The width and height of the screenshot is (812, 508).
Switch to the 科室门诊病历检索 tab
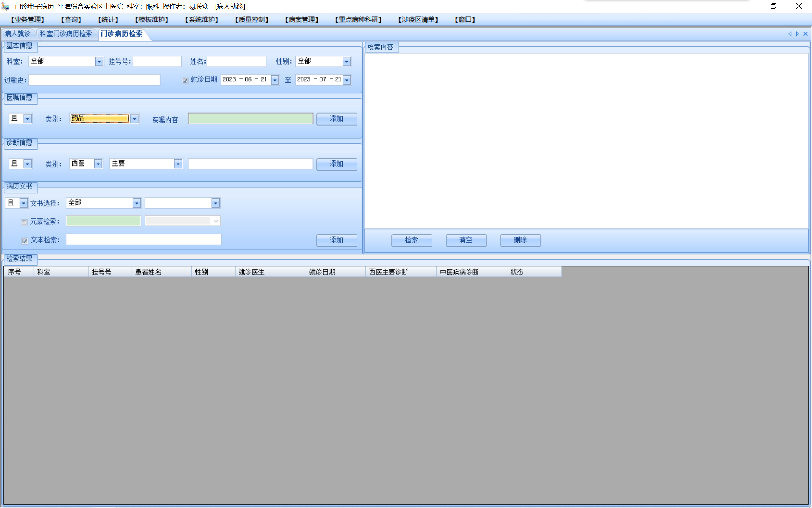click(66, 34)
